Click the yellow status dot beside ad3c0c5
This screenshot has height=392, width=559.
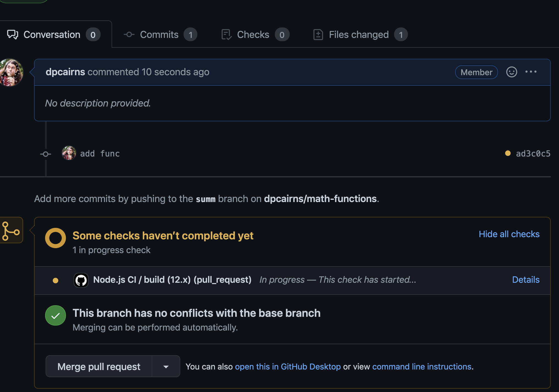(x=508, y=153)
